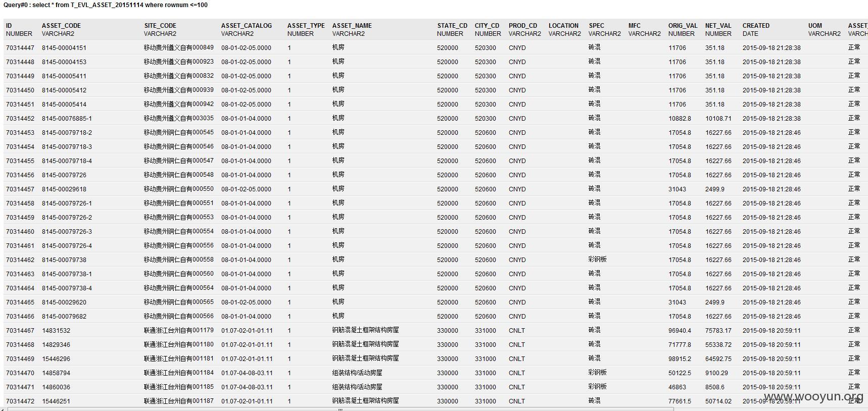Select the ASSET_CODE column header
This screenshot has width=868, height=411.
[x=61, y=26]
